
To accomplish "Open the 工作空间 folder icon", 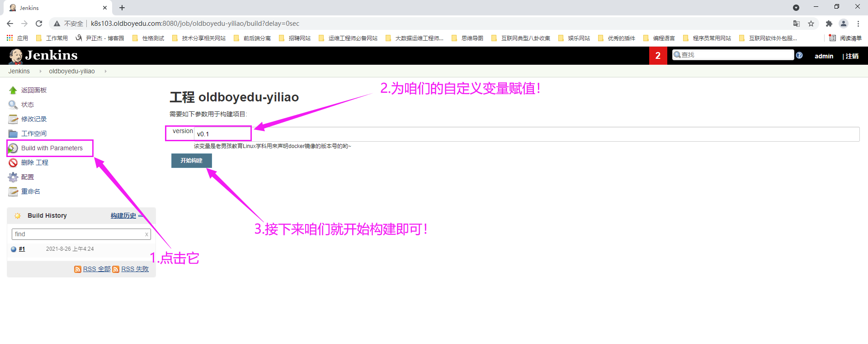I will click(x=13, y=134).
